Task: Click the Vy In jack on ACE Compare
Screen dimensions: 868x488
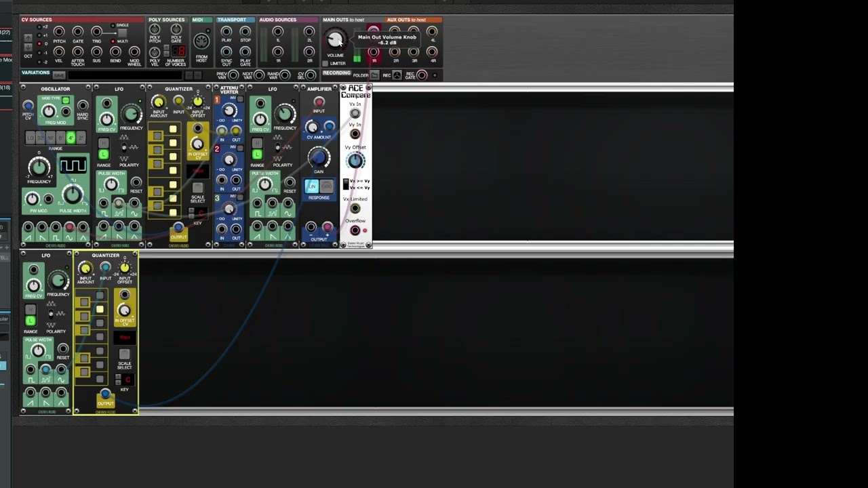Action: [x=355, y=134]
